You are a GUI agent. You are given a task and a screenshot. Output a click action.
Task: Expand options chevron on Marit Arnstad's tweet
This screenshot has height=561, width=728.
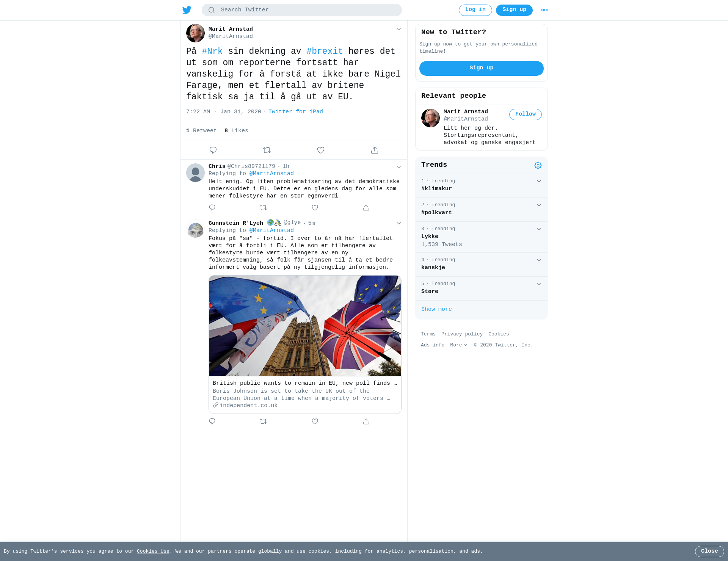[399, 29]
